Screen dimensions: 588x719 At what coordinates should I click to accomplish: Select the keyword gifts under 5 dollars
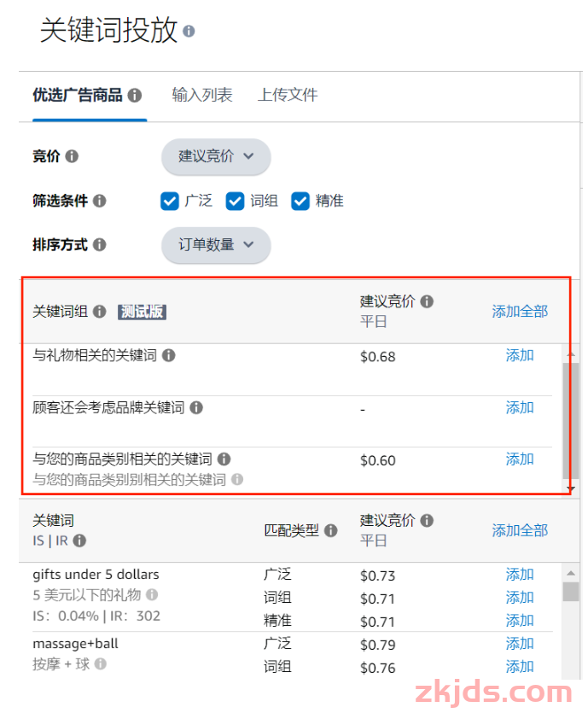tap(96, 575)
